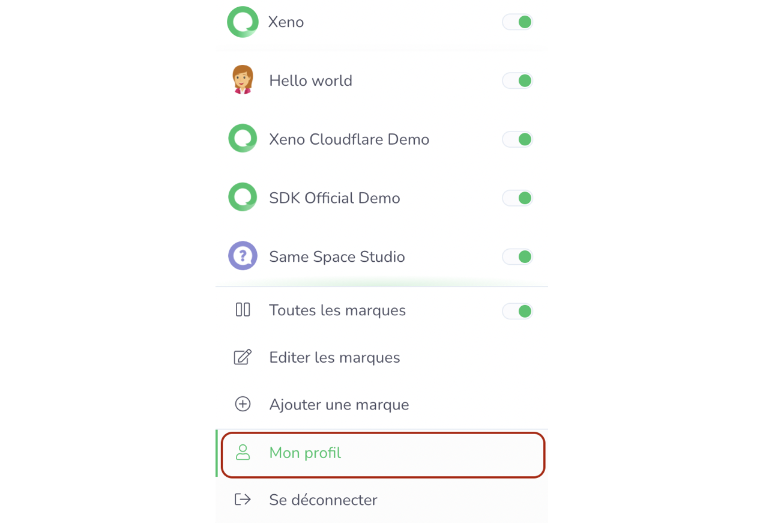
Task: Toggle off the Xeno brand switch
Action: click(517, 22)
